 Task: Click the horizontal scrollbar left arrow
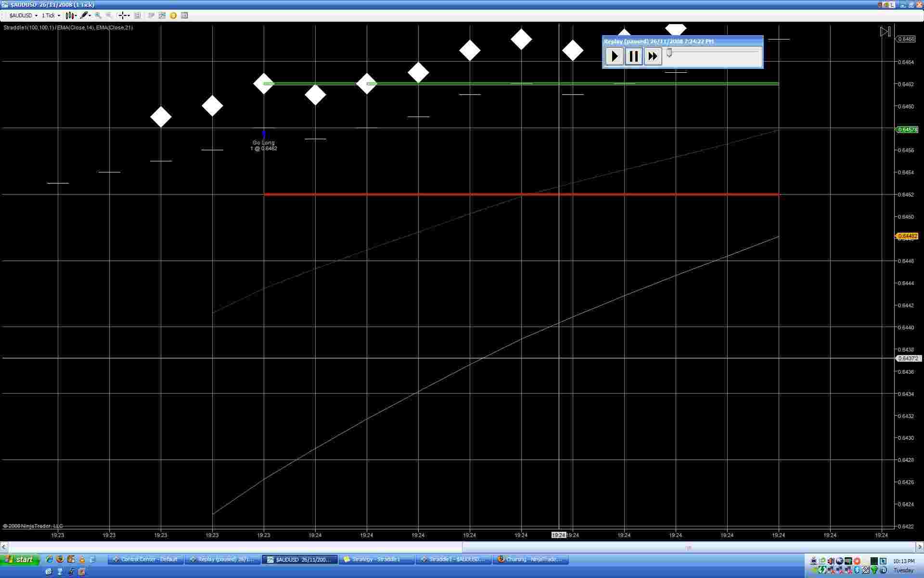pyautogui.click(x=4, y=547)
